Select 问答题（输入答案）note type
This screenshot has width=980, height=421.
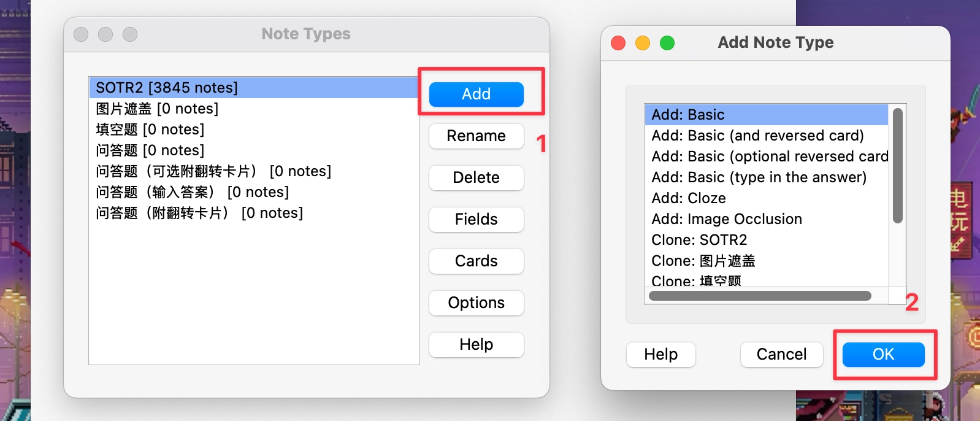pos(192,192)
